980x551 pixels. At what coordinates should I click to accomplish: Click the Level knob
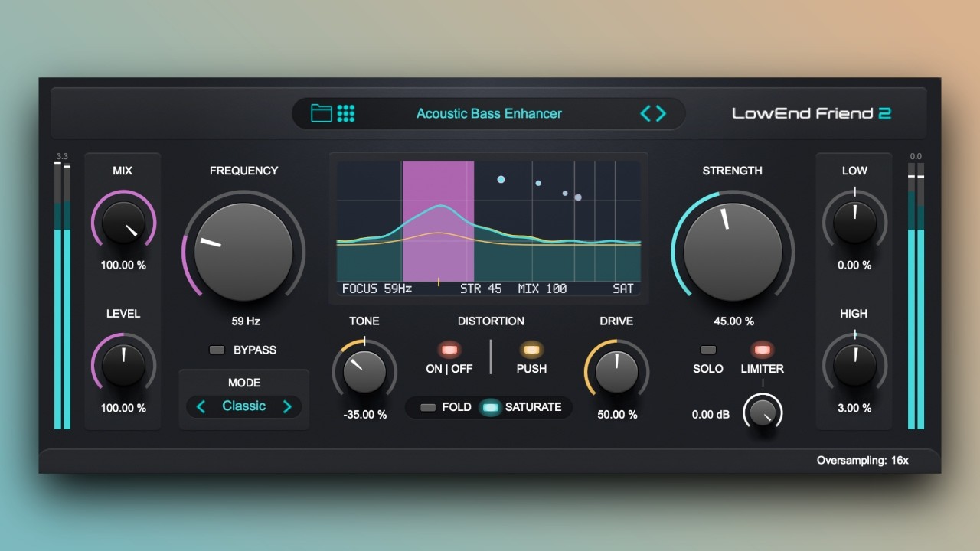(123, 366)
